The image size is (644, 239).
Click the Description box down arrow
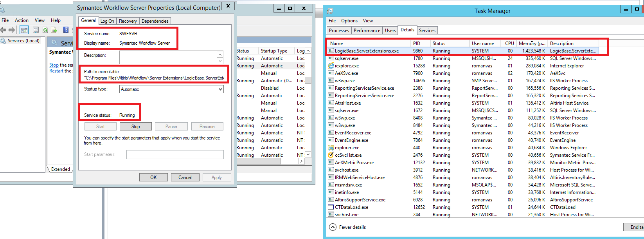coord(220,61)
